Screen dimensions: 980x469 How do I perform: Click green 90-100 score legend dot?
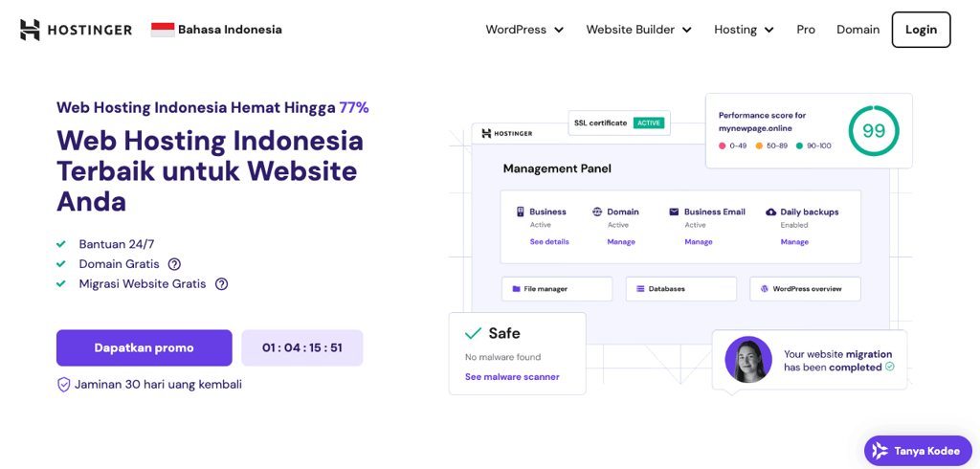(799, 145)
